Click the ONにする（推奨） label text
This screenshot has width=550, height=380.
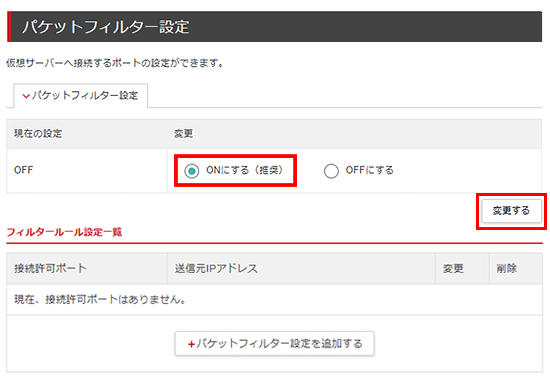coord(244,170)
